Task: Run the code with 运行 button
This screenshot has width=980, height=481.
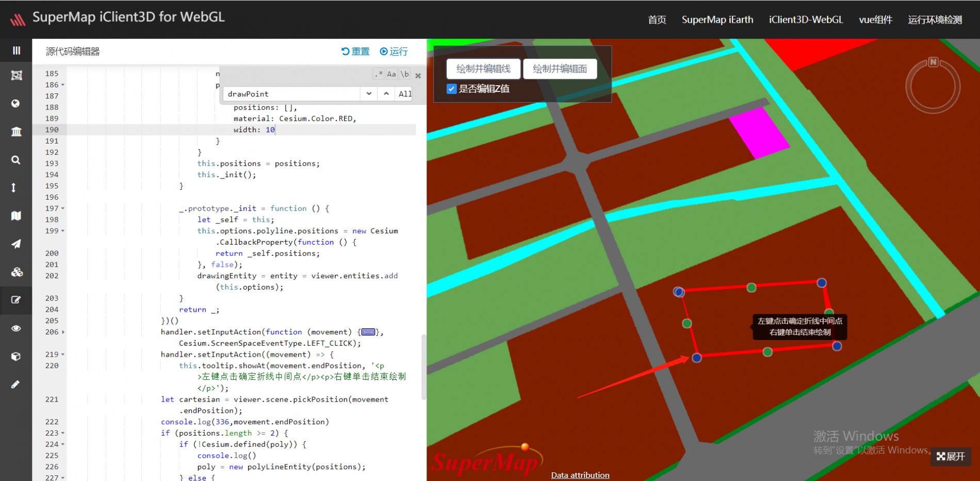Action: [x=394, y=52]
